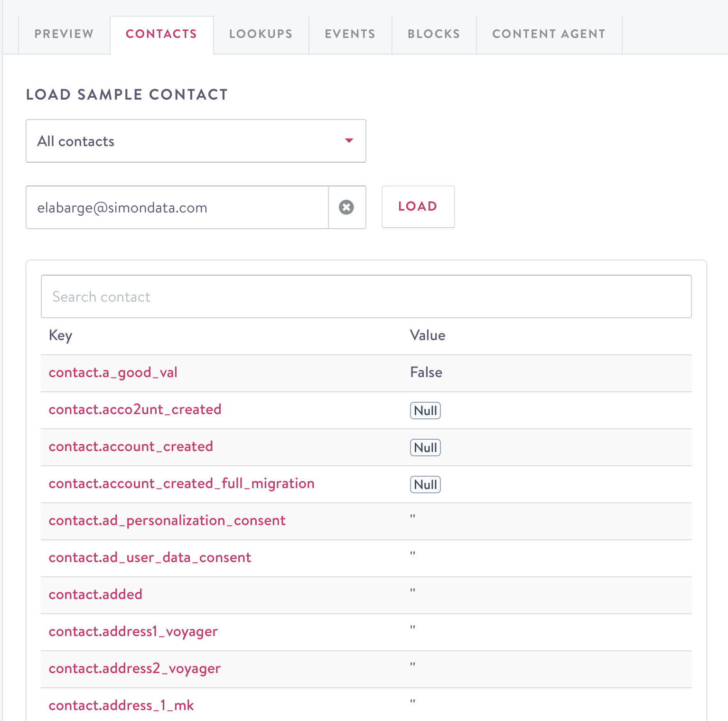Image resolution: width=728 pixels, height=721 pixels.
Task: Click contact.ad_personalization_consent key
Action: pos(167,521)
